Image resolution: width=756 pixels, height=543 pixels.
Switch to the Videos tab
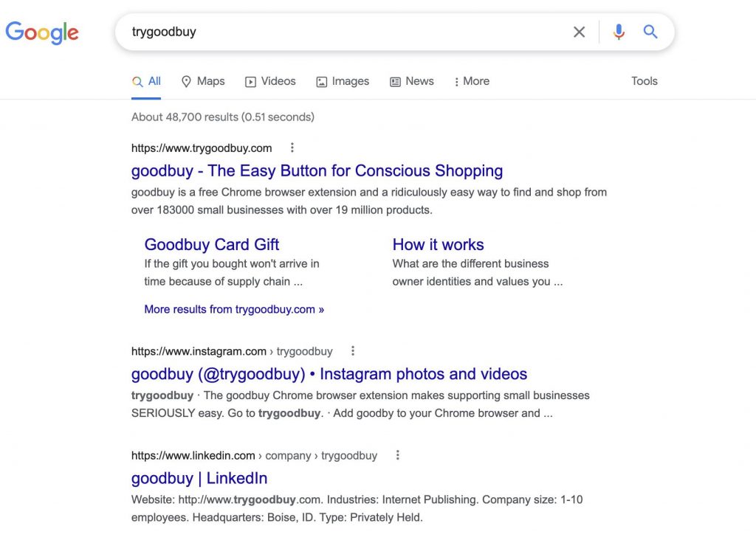(270, 81)
